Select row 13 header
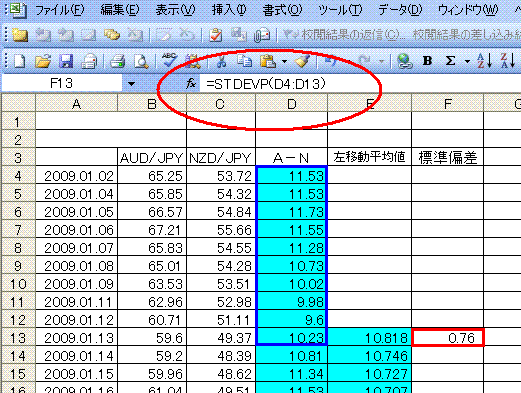 click(19, 338)
